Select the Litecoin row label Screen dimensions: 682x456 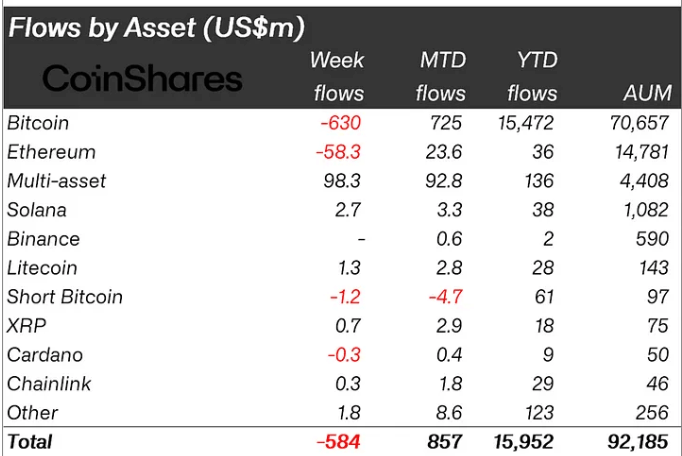coord(42,268)
